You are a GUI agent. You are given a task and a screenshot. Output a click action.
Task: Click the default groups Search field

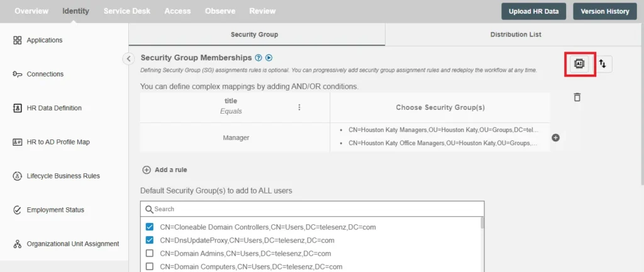(x=312, y=209)
